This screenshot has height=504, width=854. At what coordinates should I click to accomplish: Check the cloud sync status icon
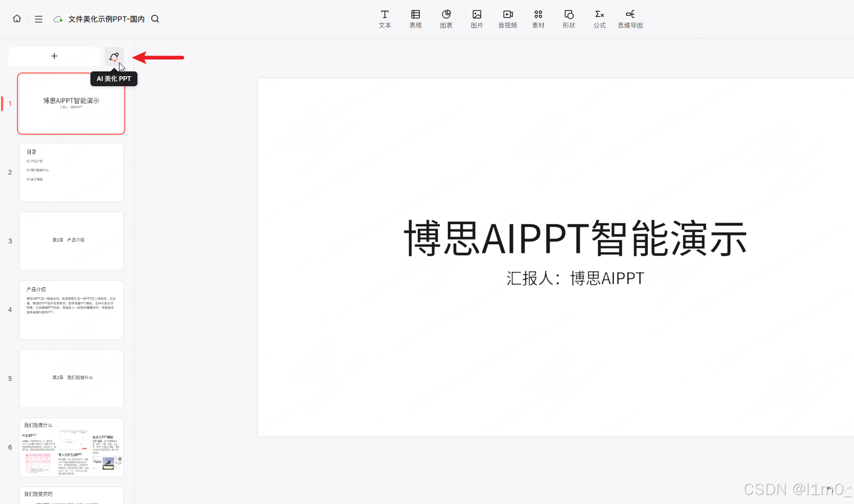click(x=58, y=19)
